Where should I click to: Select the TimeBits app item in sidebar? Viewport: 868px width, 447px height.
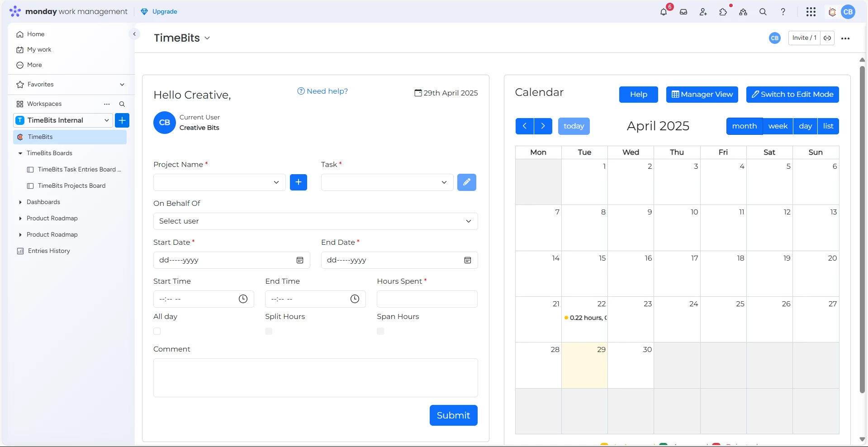70,137
